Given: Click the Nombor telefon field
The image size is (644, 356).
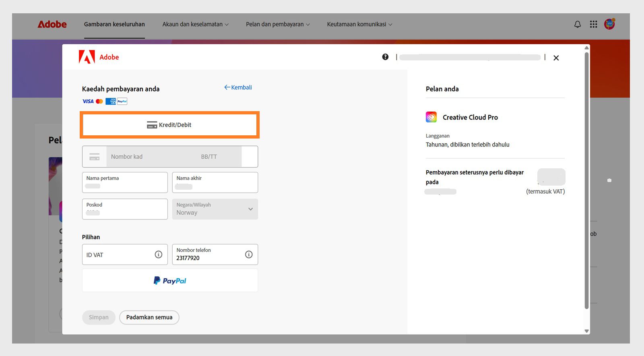Looking at the screenshot, I should point(215,255).
